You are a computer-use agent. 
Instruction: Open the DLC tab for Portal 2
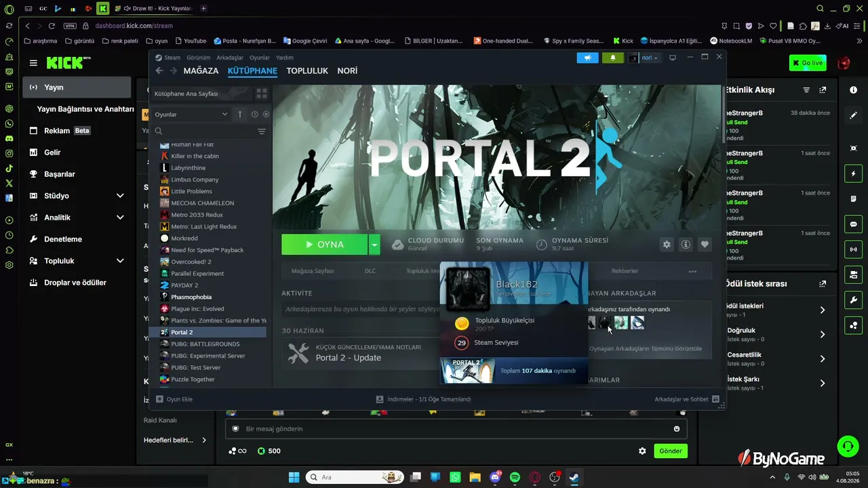click(370, 271)
